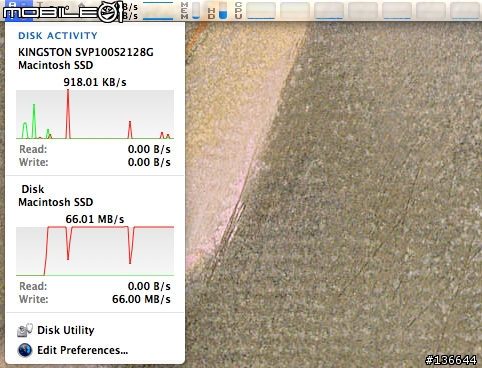The width and height of the screenshot is (482, 368).
Task: Click the KINGSTON disk activity graph
Action: [x=95, y=114]
